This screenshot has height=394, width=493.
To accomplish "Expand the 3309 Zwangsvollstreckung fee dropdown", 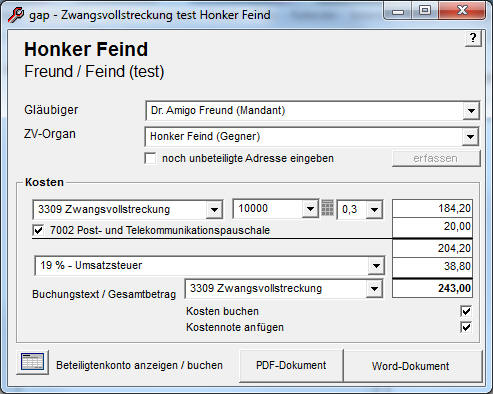I will click(x=214, y=210).
